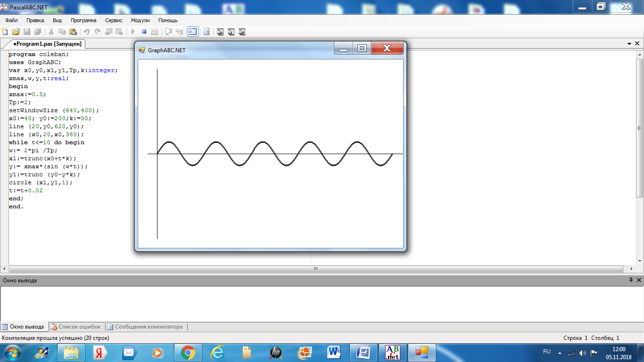
Task: Open Internet Explorer from taskbar
Action: (217, 353)
